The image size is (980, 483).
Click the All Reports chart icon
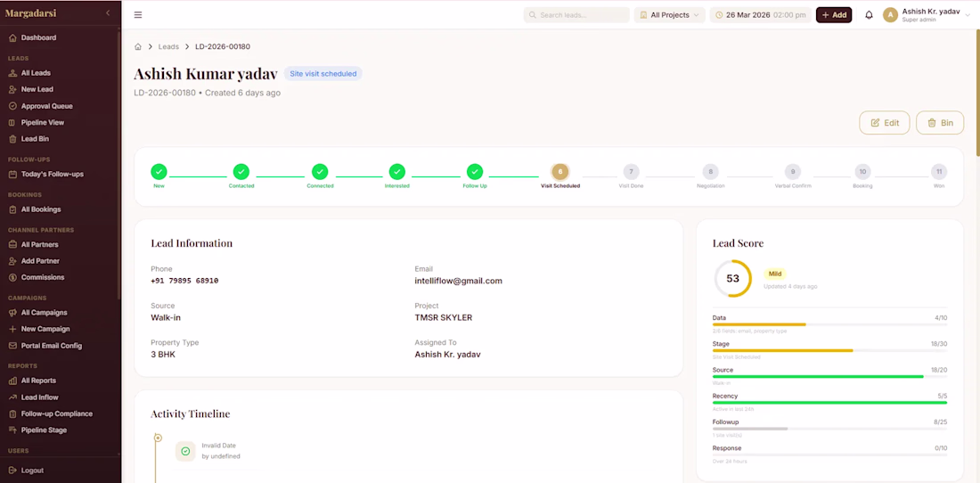click(12, 381)
